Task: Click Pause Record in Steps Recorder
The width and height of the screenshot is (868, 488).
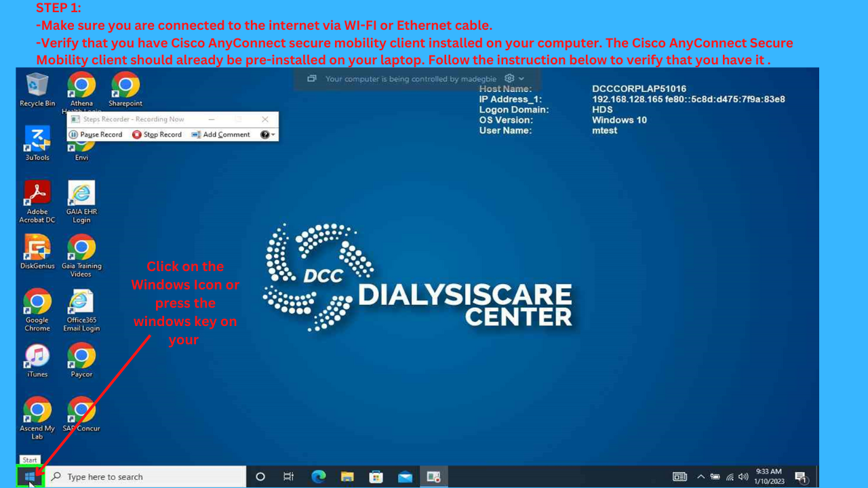Action: (96, 135)
